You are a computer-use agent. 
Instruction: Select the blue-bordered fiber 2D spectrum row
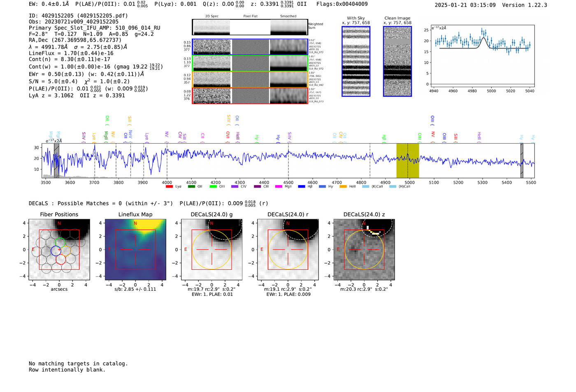(x=250, y=47)
